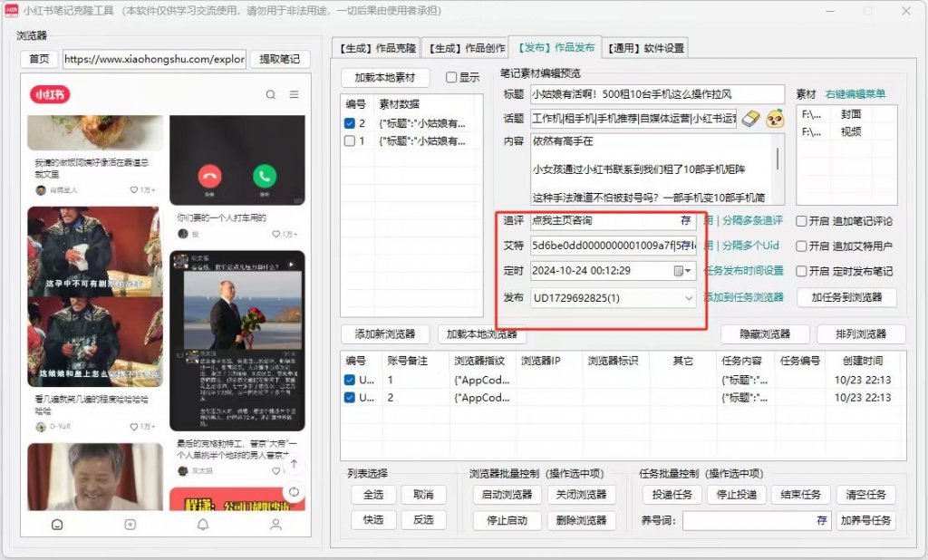Screen dimensions: 928x560
Task: Click the 标题 title input field
Action: coord(656,94)
